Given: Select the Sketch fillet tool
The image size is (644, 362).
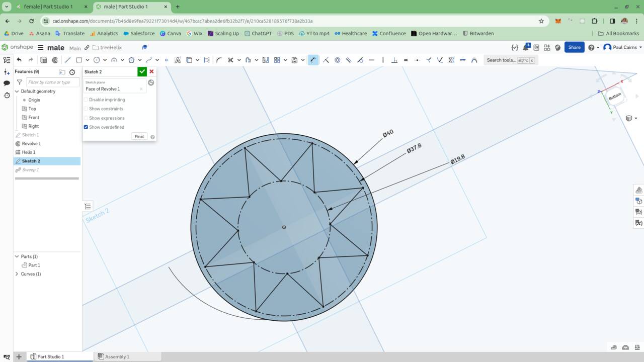Looking at the screenshot, I should pyautogui.click(x=219, y=60).
